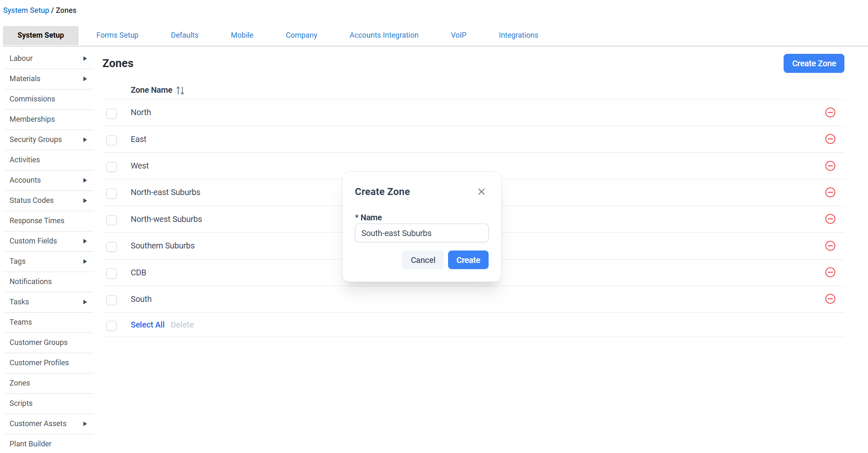Tick the North-east Suburbs checkbox
The image size is (868, 453).
click(x=111, y=193)
